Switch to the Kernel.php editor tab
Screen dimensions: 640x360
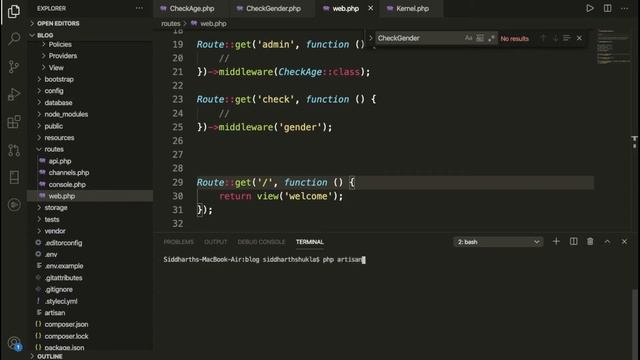(x=412, y=8)
